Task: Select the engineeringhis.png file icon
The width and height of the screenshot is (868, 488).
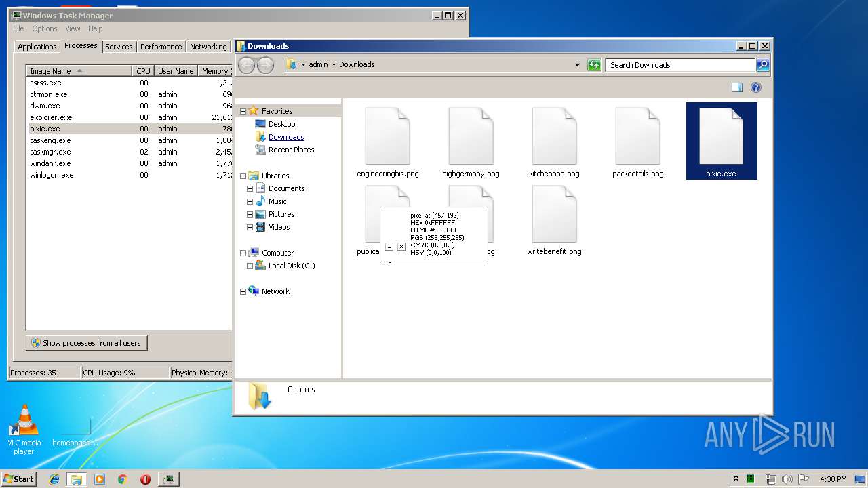Action: tap(387, 136)
